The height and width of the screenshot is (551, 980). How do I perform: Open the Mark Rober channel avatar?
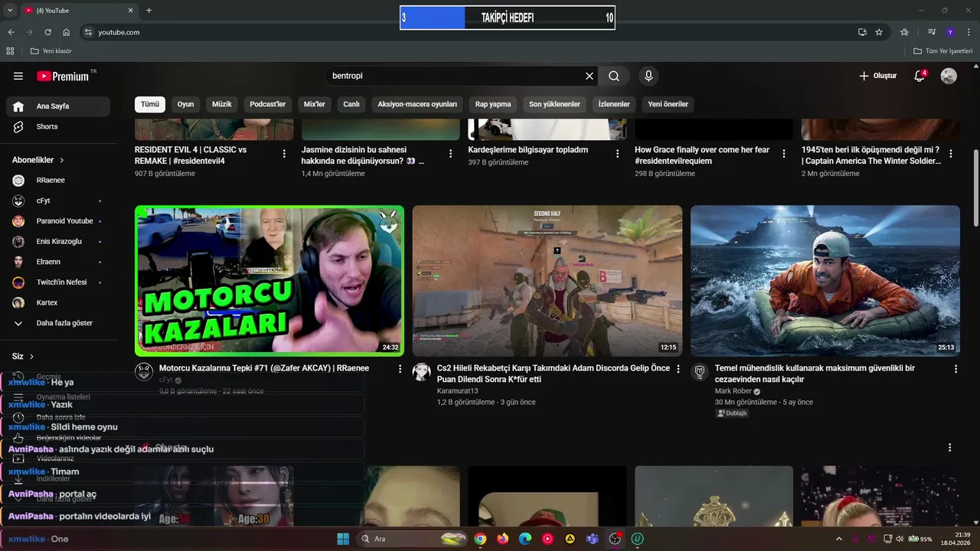700,373
